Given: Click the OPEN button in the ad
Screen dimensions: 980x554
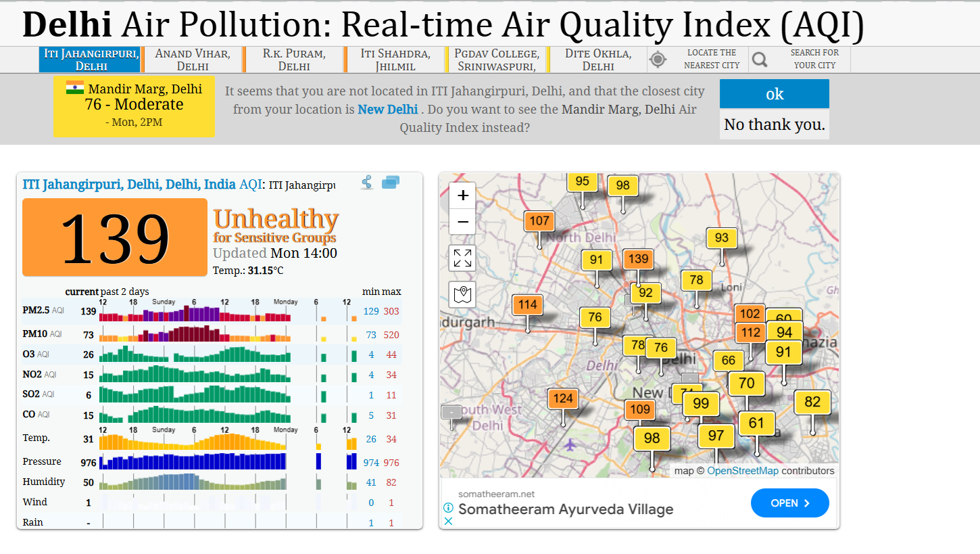Looking at the screenshot, I should tap(790, 503).
